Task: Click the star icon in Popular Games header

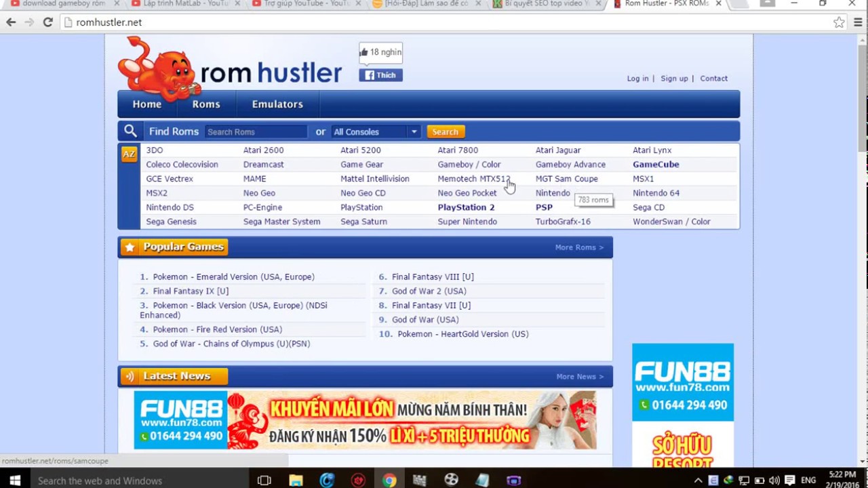Action: click(x=130, y=247)
